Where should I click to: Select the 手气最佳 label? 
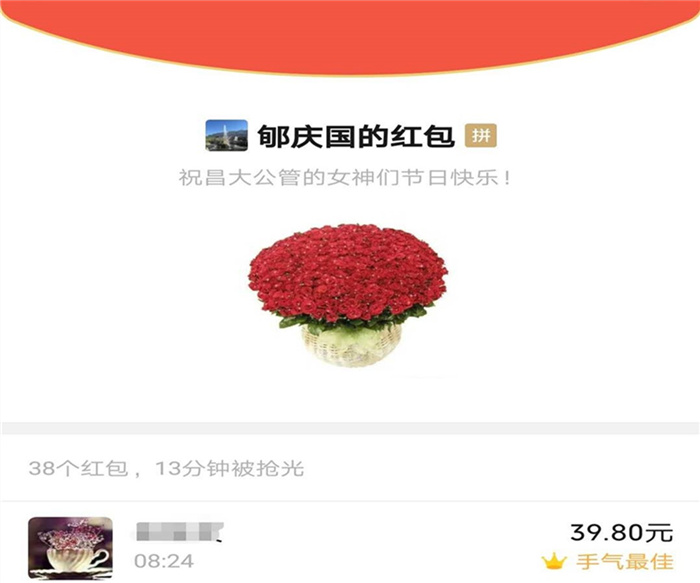point(625,562)
